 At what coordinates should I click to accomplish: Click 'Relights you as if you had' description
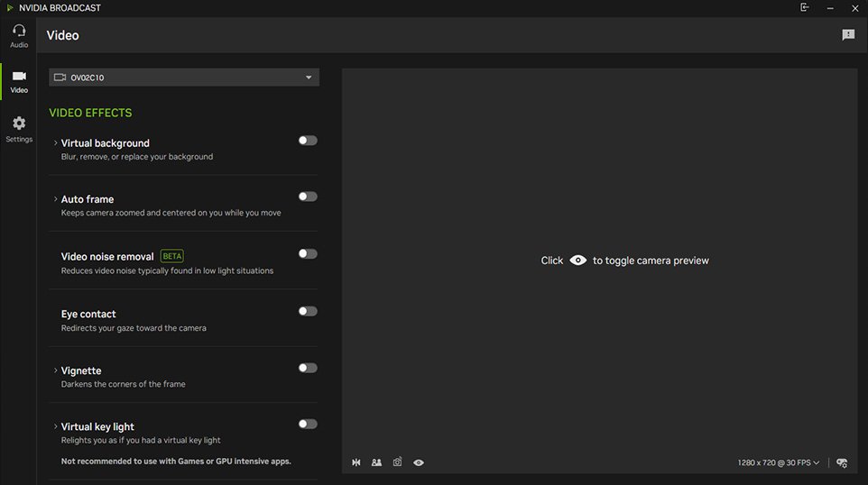coord(141,440)
